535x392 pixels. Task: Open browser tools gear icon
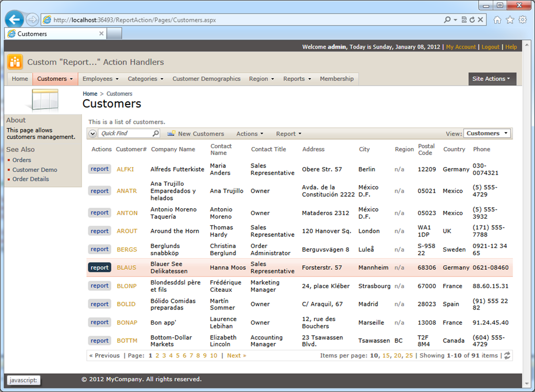click(522, 20)
